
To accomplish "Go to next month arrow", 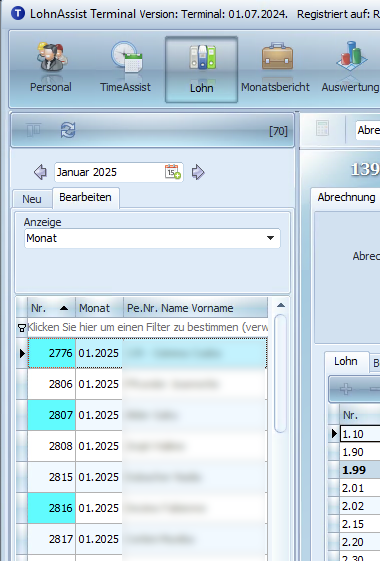I will [198, 172].
